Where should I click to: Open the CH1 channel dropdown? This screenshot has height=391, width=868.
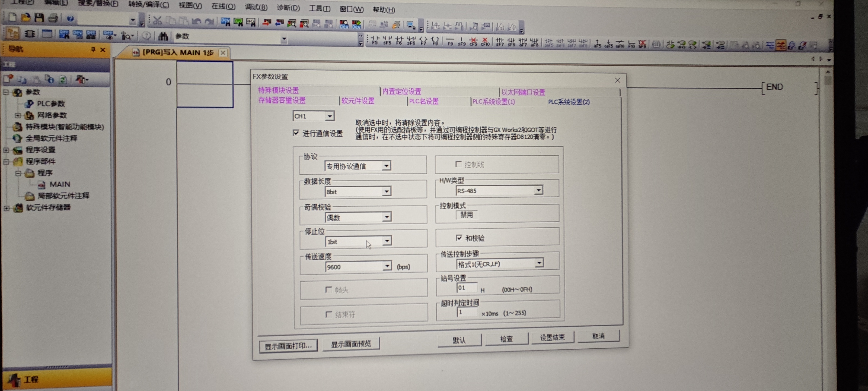[x=330, y=116]
